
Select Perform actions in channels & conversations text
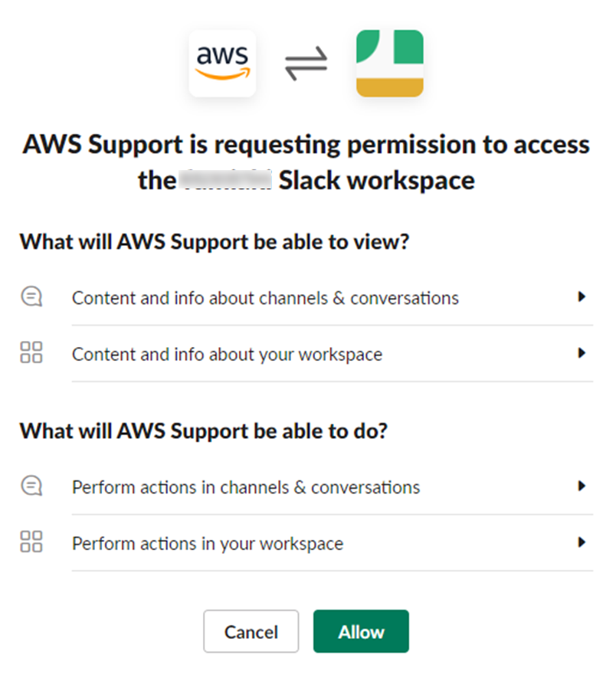[x=246, y=487]
